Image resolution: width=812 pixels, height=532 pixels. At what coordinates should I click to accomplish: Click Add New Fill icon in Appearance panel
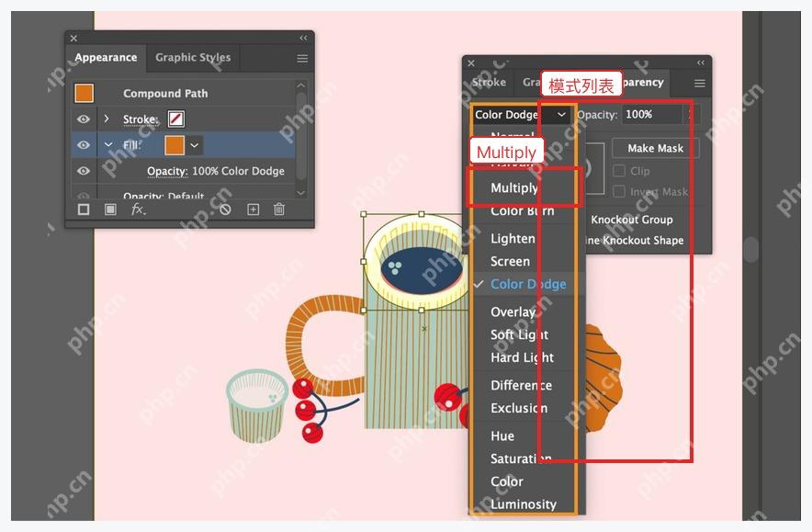[110, 209]
